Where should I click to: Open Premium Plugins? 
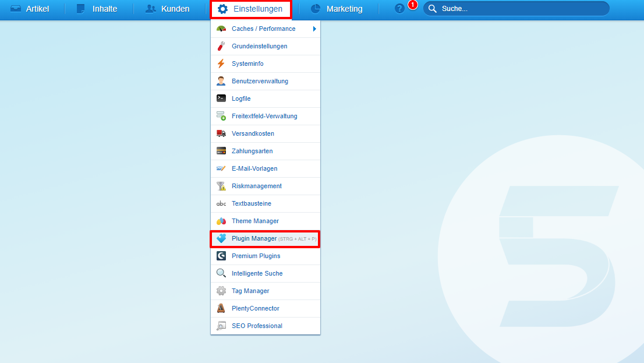tap(266, 256)
